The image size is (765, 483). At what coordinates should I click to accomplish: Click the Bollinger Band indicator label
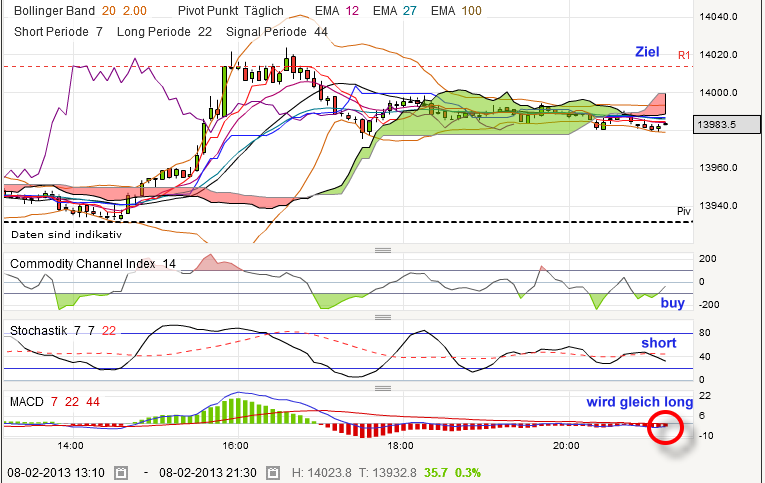54,11
